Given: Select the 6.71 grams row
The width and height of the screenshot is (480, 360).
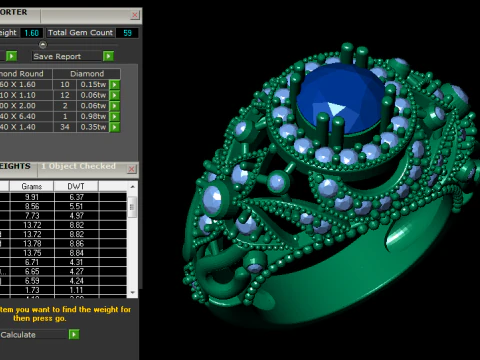Looking at the screenshot, I should [63, 262].
